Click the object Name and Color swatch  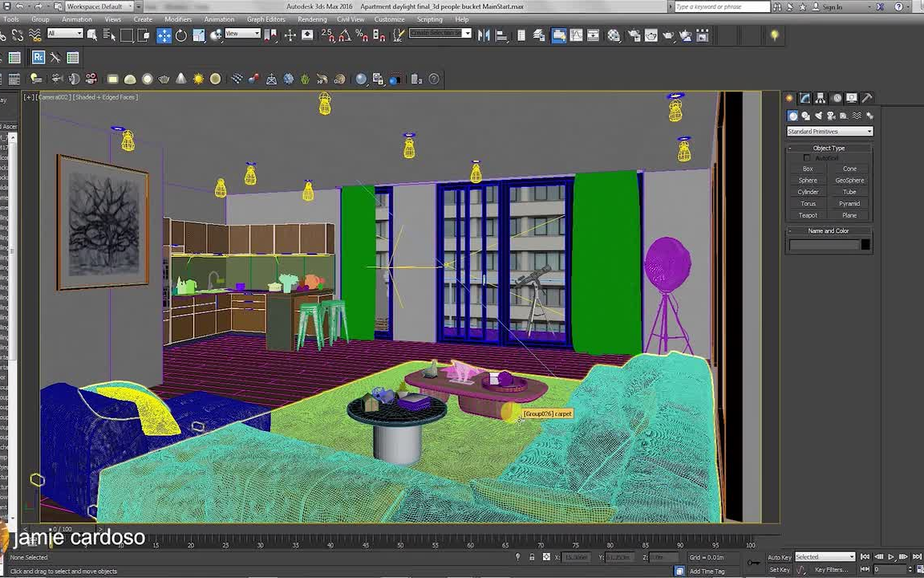[x=865, y=244]
